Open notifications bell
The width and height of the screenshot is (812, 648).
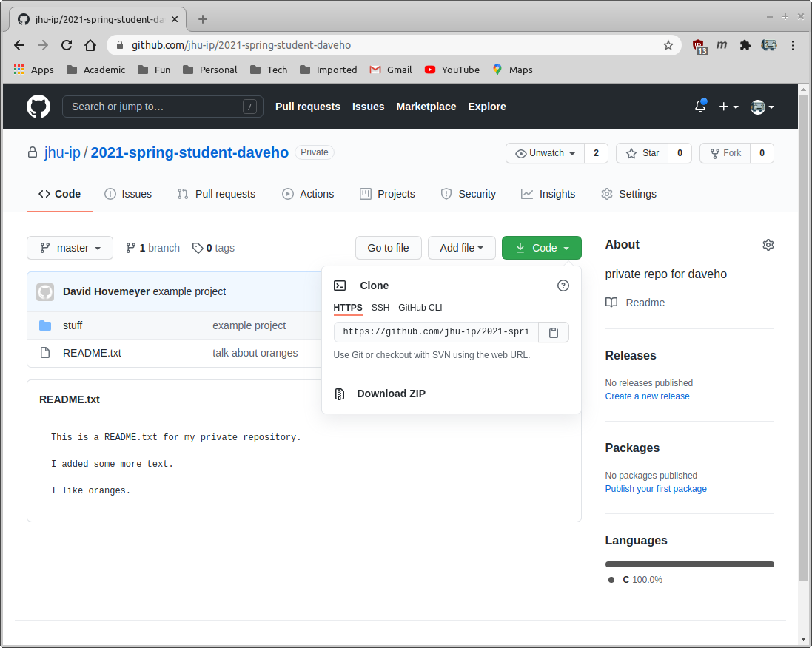[x=699, y=106]
